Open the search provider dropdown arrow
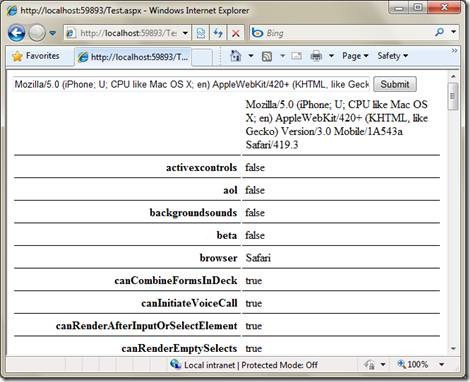Viewport: 470px width, 382px height. [x=454, y=32]
